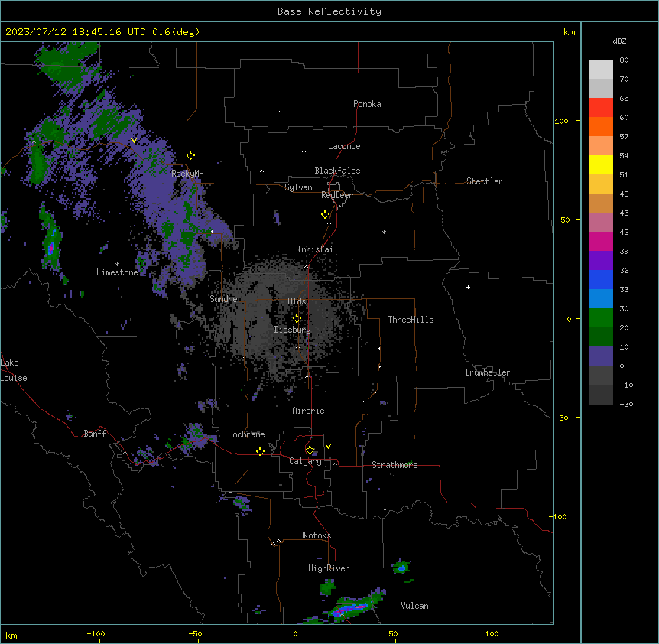Pick the orange 57-60 dBZ legend swatch
This screenshot has height=644, width=659.
click(601, 126)
